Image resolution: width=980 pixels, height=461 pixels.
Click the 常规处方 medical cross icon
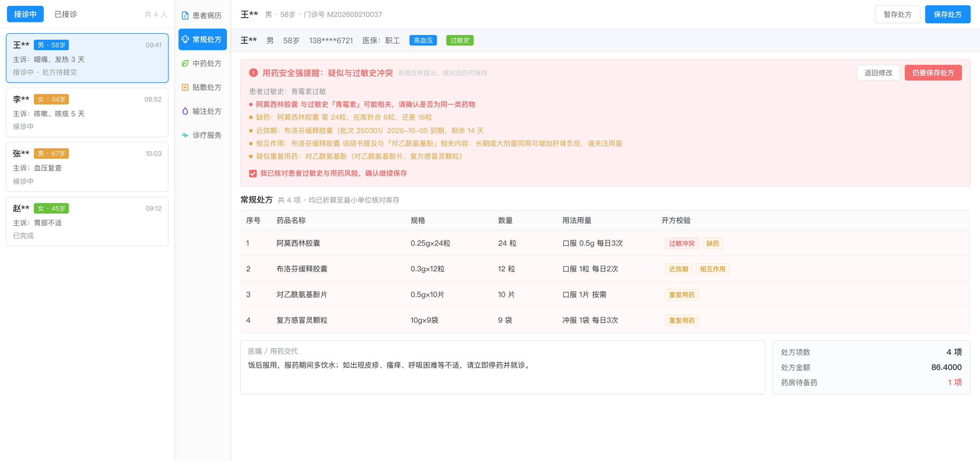click(x=185, y=39)
